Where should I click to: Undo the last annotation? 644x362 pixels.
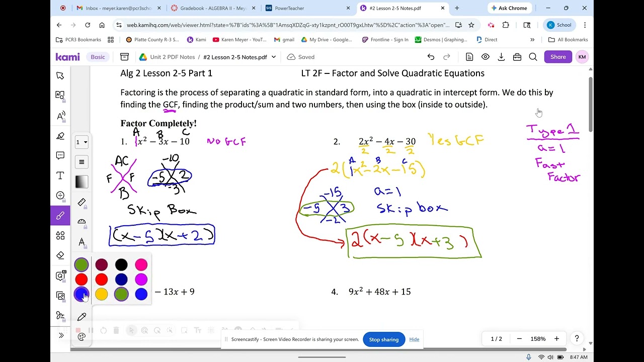click(431, 57)
